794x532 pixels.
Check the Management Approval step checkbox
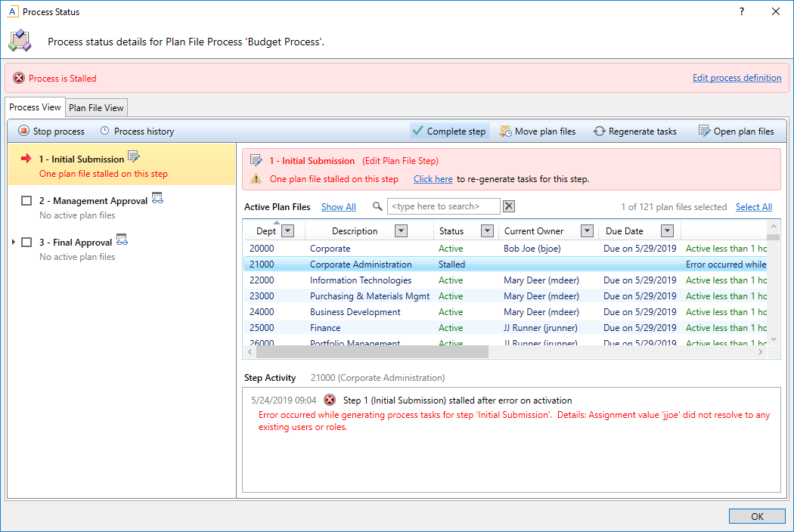(26, 201)
